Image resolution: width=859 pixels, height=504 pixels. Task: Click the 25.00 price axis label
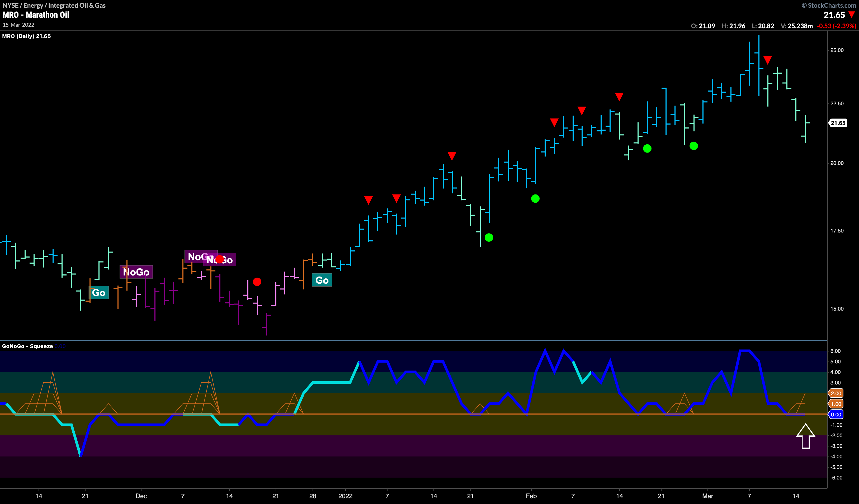[837, 50]
